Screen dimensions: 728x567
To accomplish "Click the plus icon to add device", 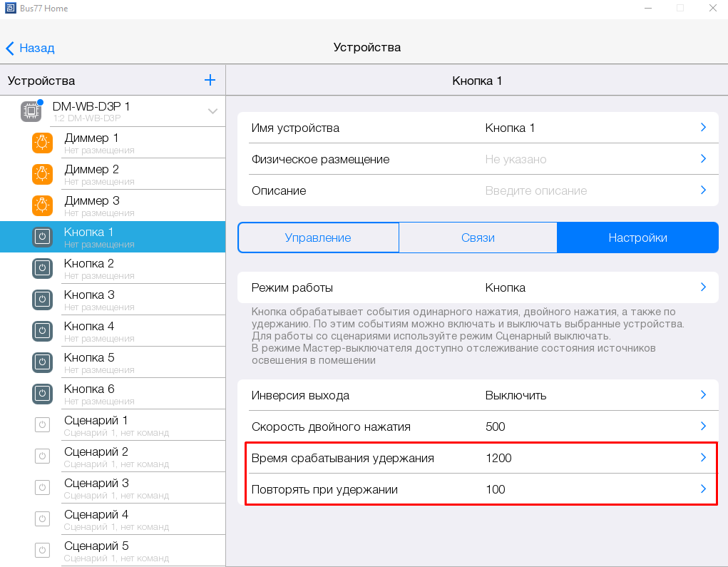I will pos(210,81).
